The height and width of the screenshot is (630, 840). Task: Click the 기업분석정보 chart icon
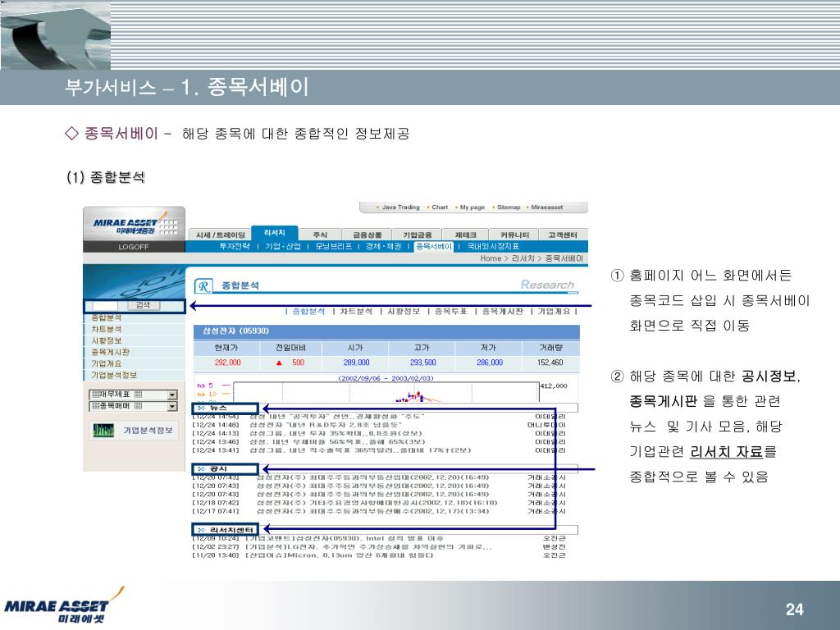click(x=103, y=430)
